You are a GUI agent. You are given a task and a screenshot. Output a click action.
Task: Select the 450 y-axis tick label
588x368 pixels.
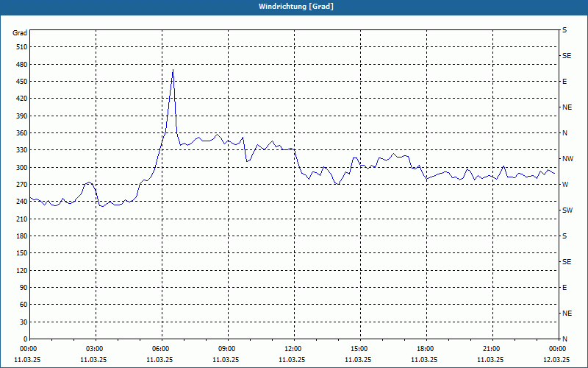point(22,82)
